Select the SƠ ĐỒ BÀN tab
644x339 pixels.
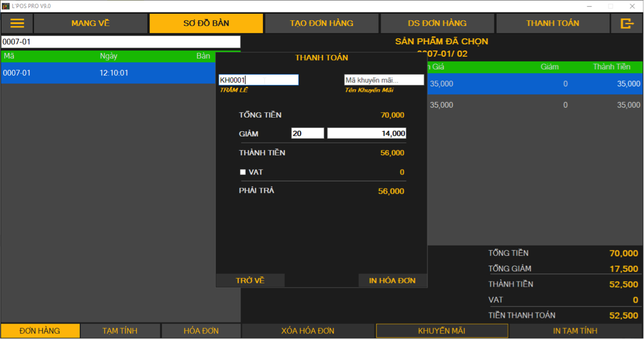[x=206, y=24]
